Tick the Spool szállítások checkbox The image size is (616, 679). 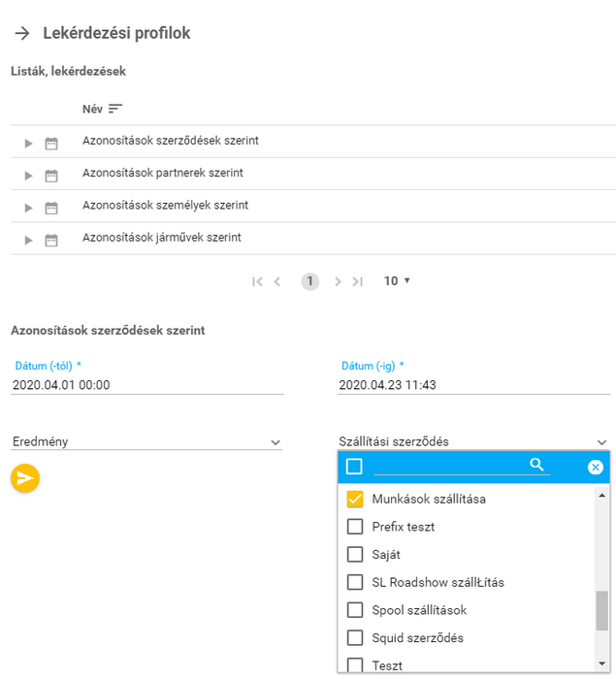[x=355, y=611]
